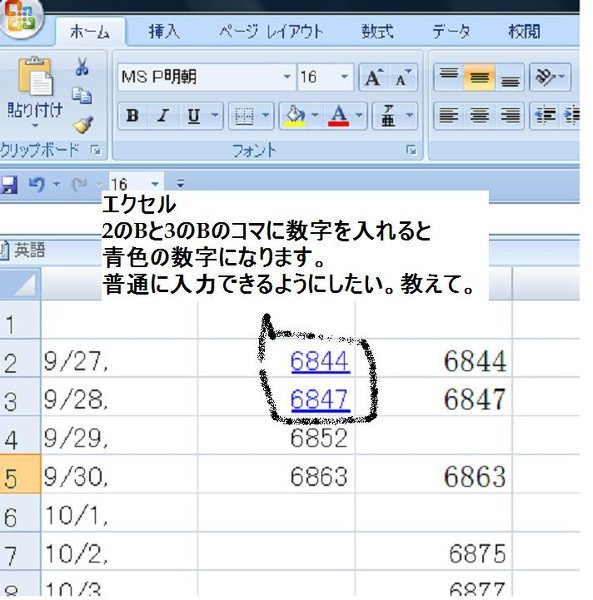Screen dimensions: 593x600
Task: Click Select All corner triangle
Action: click(x=21, y=284)
